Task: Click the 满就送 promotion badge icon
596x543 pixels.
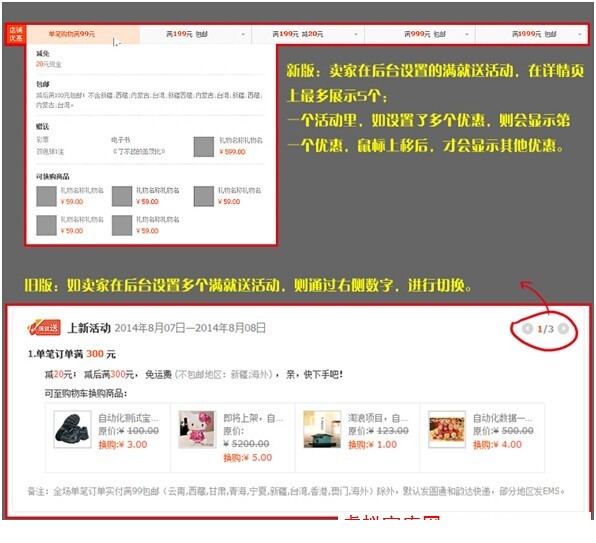Action: click(44, 327)
